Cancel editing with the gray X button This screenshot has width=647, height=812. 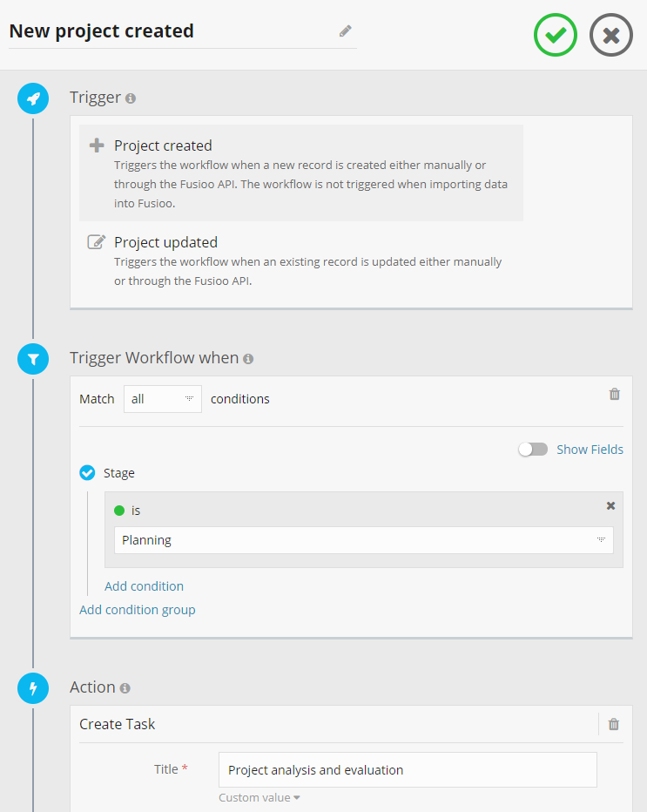pos(611,36)
